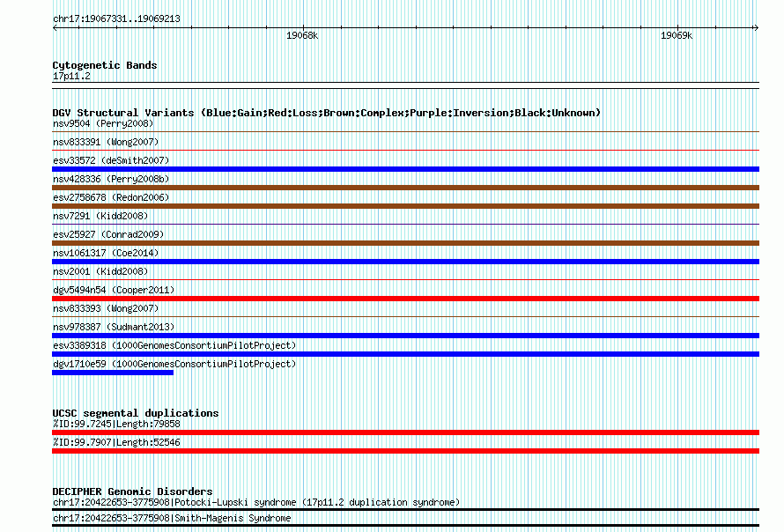Click the 17p11.2 band label
This screenshot has width=784, height=532.
(x=71, y=76)
